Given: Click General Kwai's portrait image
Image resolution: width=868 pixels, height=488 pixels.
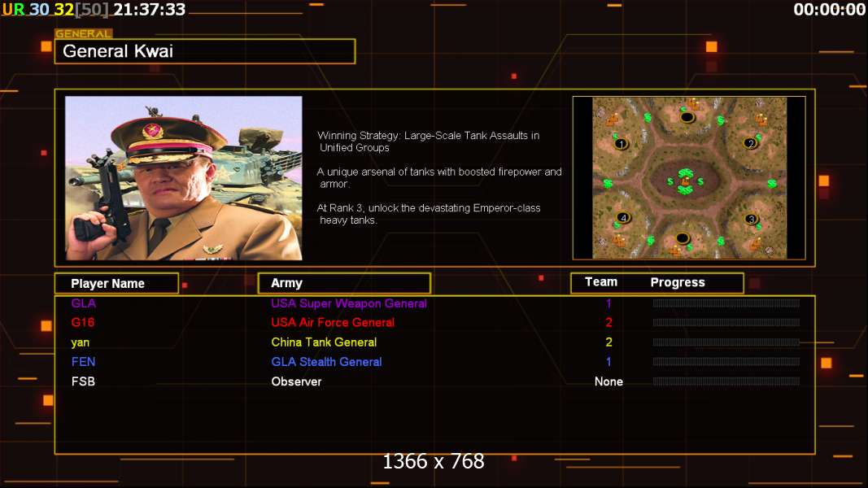Looking at the screenshot, I should coord(184,178).
